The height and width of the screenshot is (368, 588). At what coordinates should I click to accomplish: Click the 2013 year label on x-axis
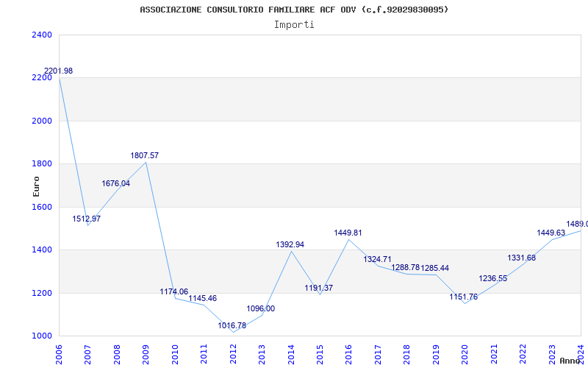tap(262, 355)
